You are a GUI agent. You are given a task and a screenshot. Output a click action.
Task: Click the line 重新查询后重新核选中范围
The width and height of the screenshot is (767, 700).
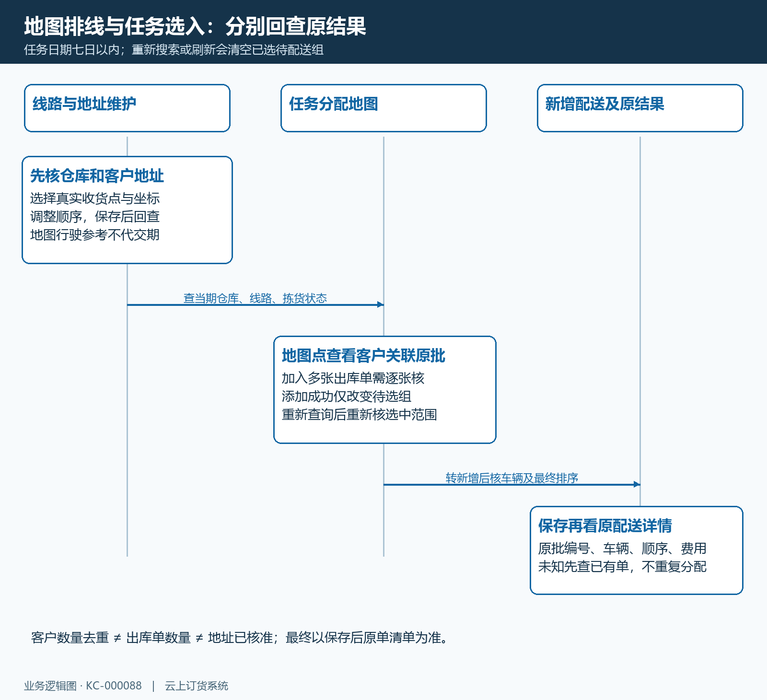pos(360,415)
